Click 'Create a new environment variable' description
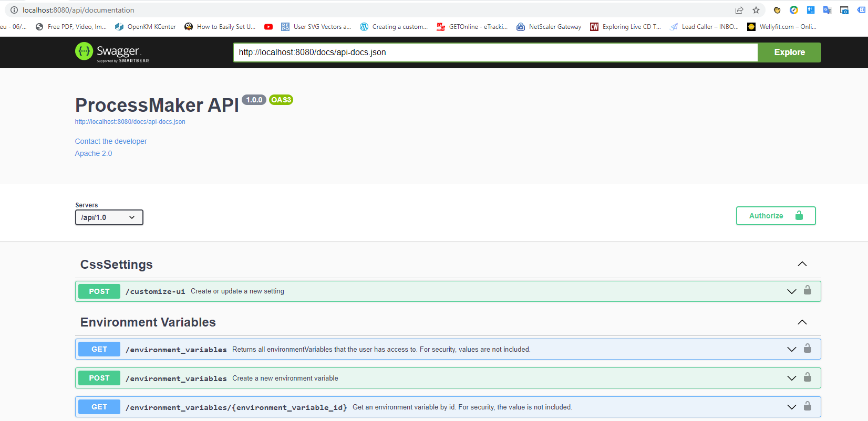 285,378
